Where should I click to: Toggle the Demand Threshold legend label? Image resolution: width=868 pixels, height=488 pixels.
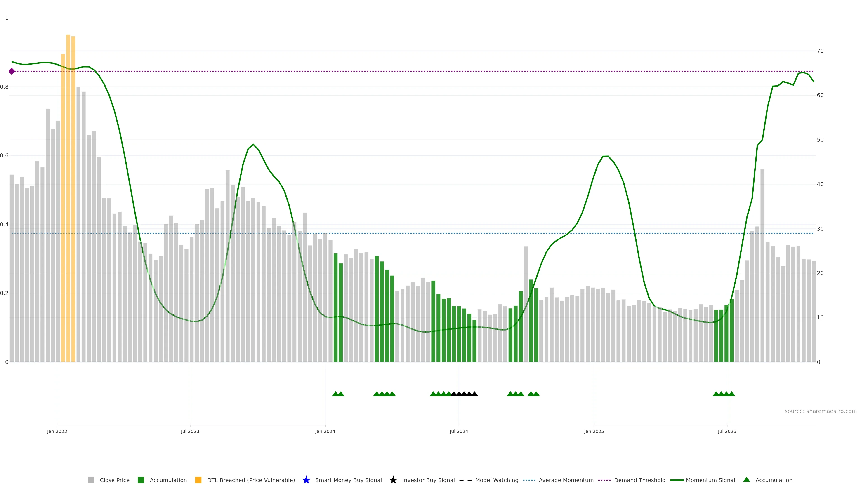[639, 480]
